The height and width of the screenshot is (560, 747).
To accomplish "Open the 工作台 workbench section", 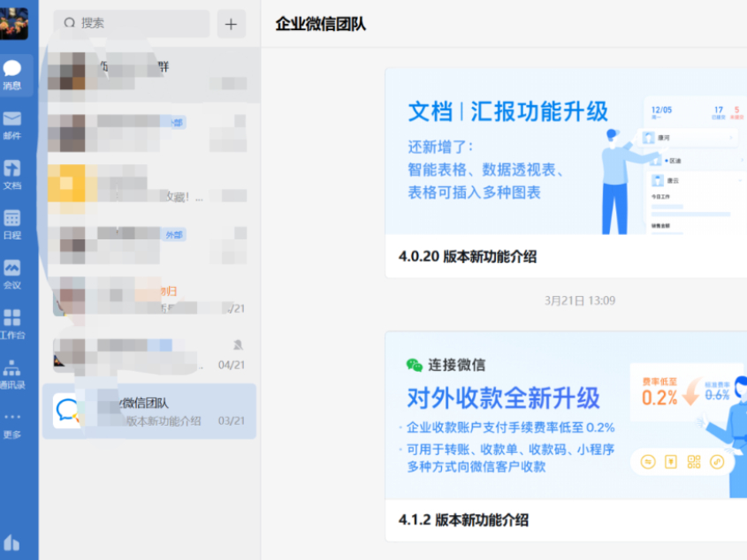I will tap(12, 324).
